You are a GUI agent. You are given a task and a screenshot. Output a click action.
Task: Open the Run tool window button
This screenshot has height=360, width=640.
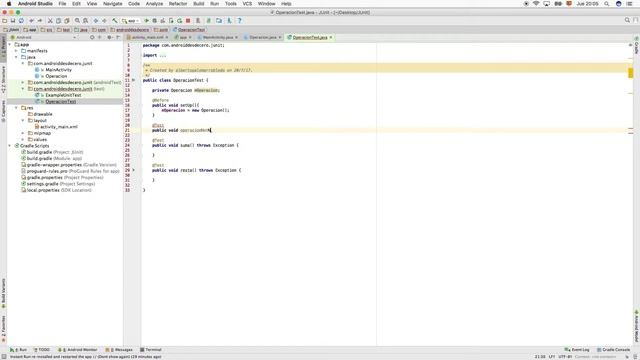click(x=18, y=350)
